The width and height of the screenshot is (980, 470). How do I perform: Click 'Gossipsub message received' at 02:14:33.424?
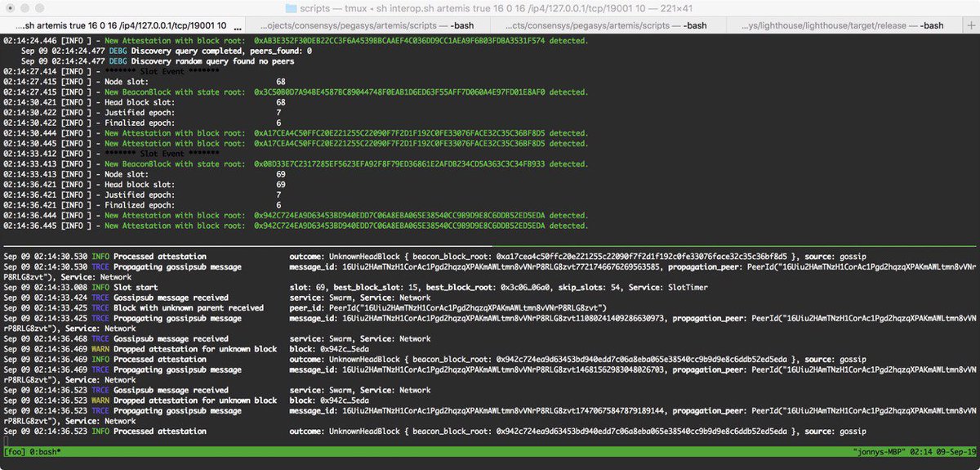[171, 298]
